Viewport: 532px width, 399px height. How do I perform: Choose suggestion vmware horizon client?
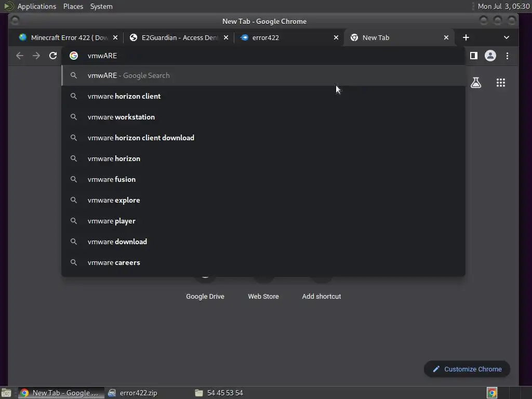263,96
